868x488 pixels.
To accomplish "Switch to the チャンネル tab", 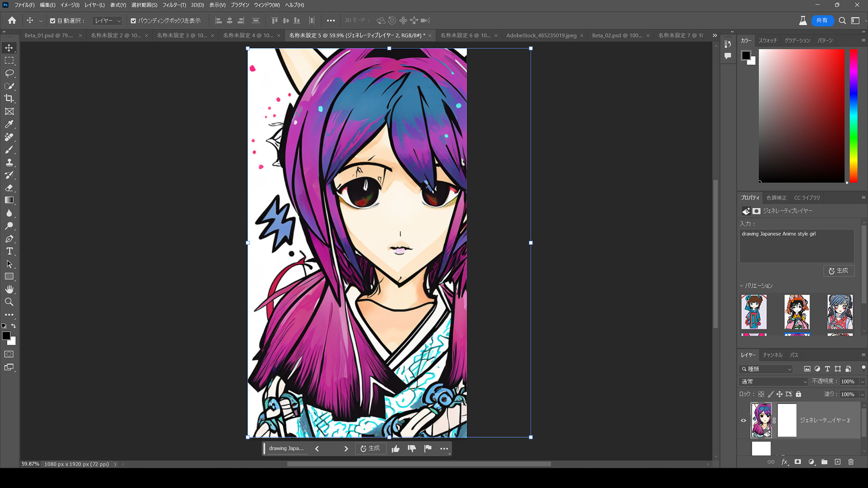I will click(772, 355).
